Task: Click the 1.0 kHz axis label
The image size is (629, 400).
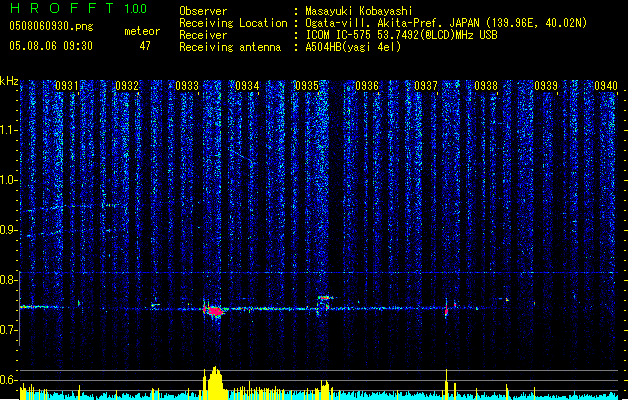Action: tap(8, 180)
